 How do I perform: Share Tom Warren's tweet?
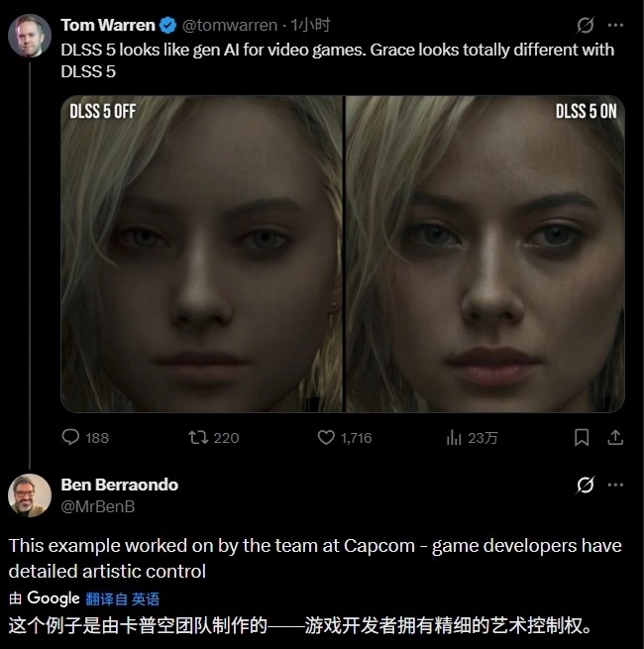click(615, 438)
